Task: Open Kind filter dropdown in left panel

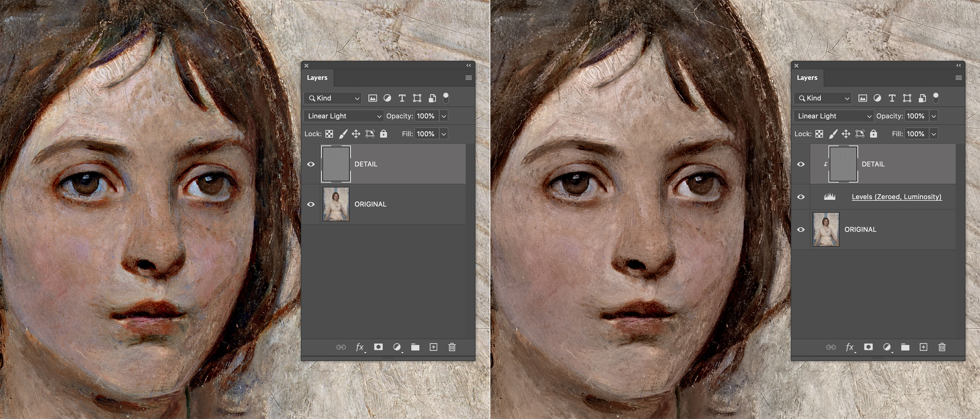Action: point(333,98)
